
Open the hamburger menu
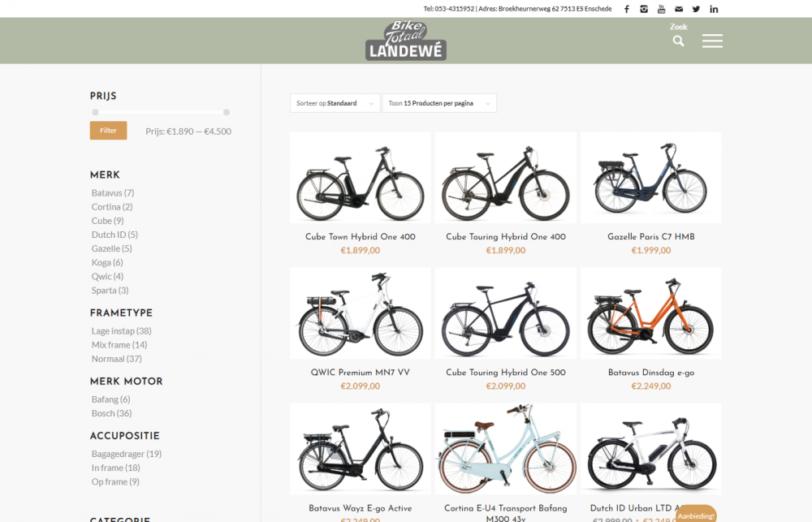click(x=712, y=41)
